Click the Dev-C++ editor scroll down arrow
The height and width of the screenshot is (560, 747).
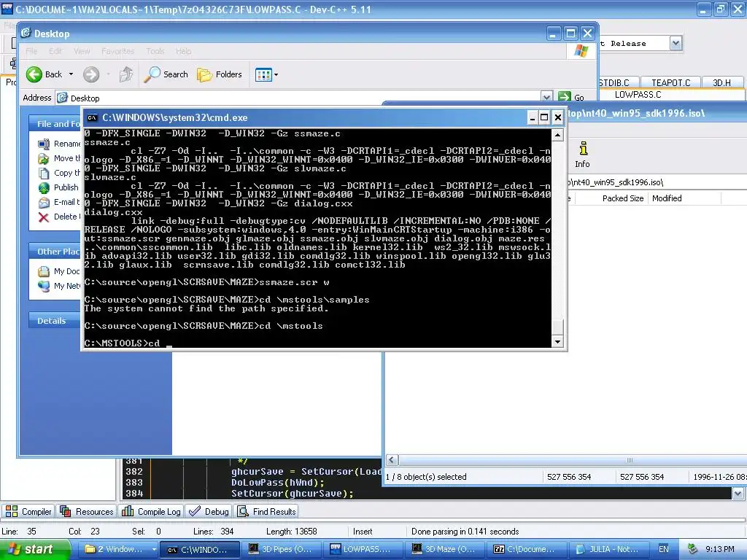738,494
